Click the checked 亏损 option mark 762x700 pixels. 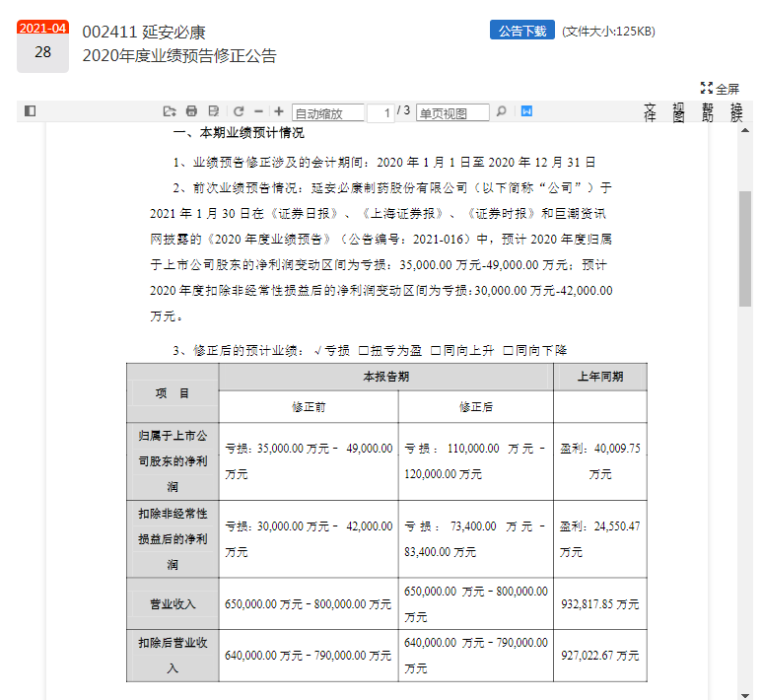coord(317,350)
